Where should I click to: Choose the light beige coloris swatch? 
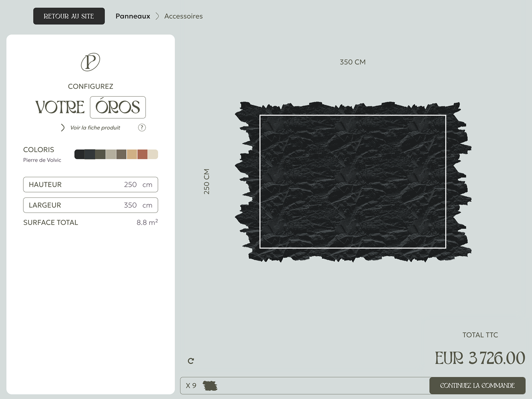coord(152,154)
